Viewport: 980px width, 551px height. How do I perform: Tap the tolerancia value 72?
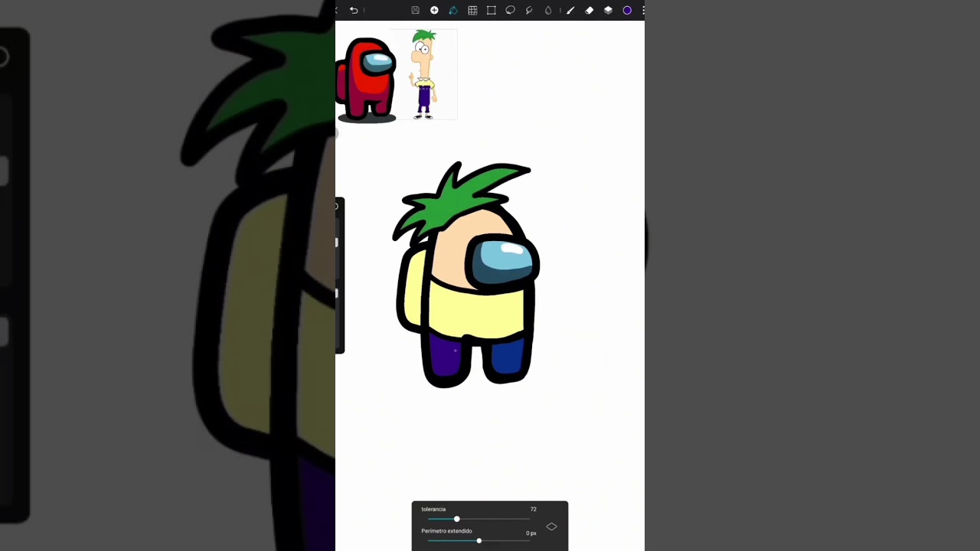click(x=534, y=509)
